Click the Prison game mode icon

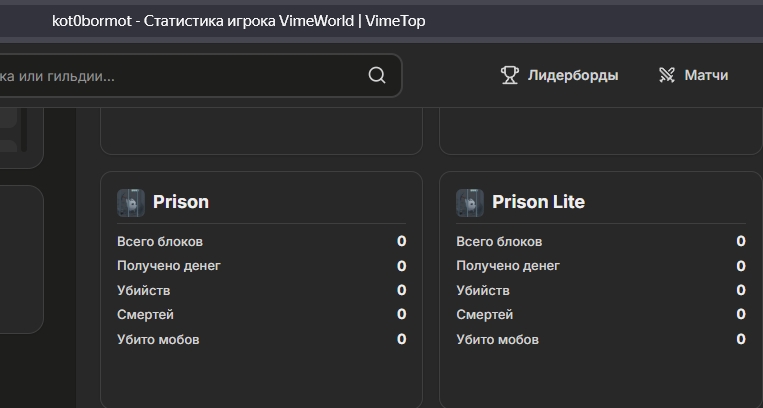coord(131,202)
